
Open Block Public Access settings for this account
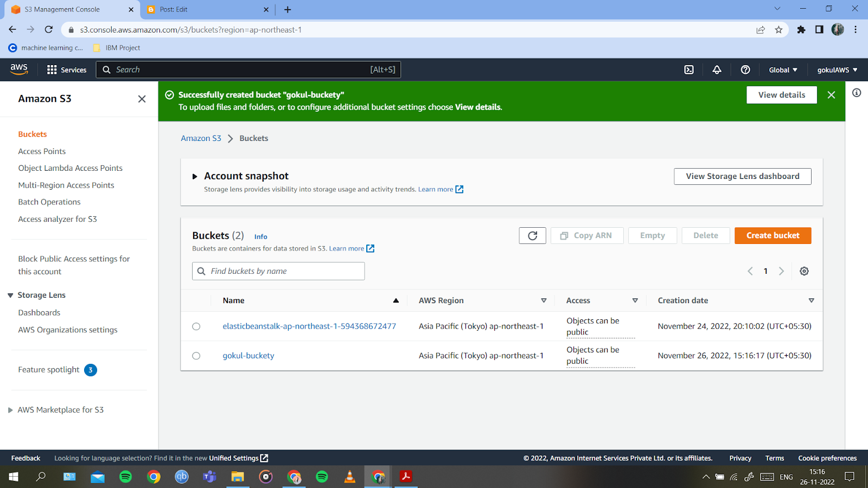74,265
